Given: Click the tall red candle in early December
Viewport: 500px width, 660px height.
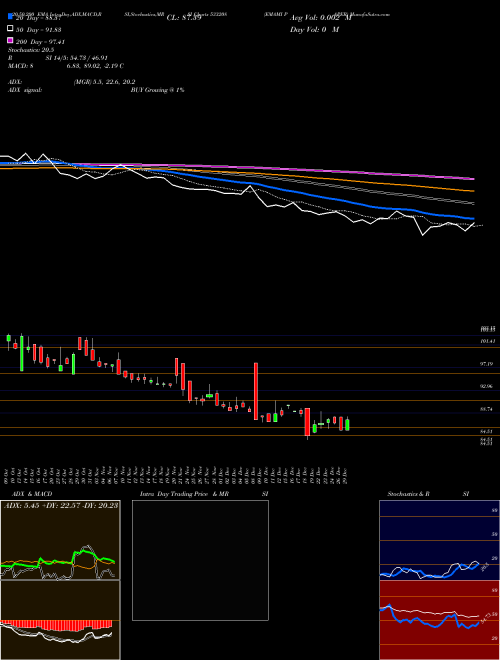Looking at the screenshot, I should click(256, 391).
